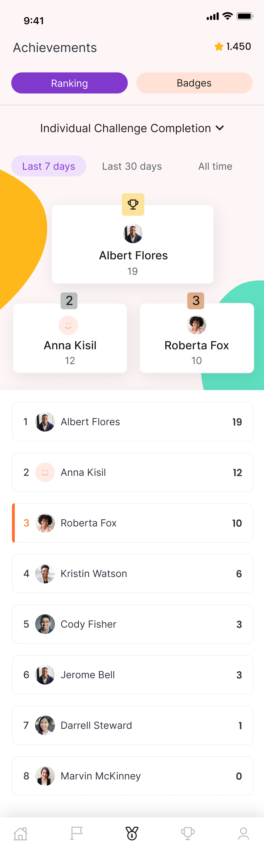This screenshot has width=264, height=868.
Task: Switch to the Last 30 days filter
Action: coord(132,166)
